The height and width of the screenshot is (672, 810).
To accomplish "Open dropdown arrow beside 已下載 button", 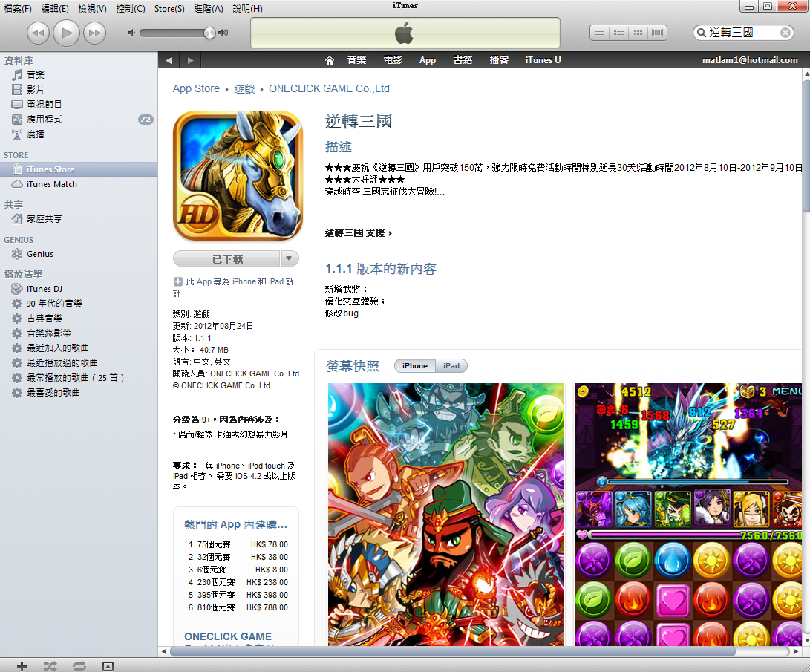I will [x=290, y=258].
